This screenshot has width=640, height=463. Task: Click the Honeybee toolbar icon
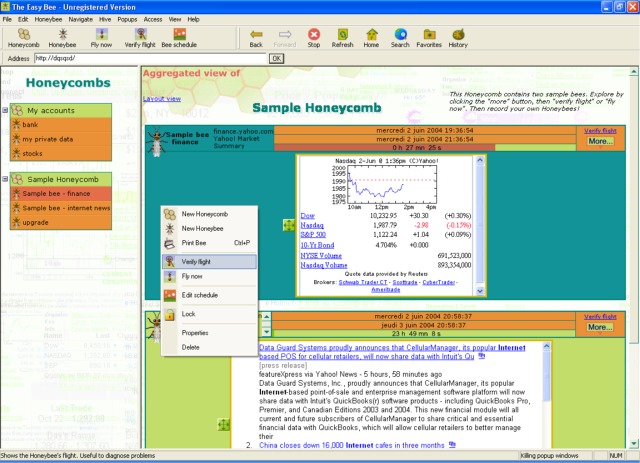coord(62,34)
